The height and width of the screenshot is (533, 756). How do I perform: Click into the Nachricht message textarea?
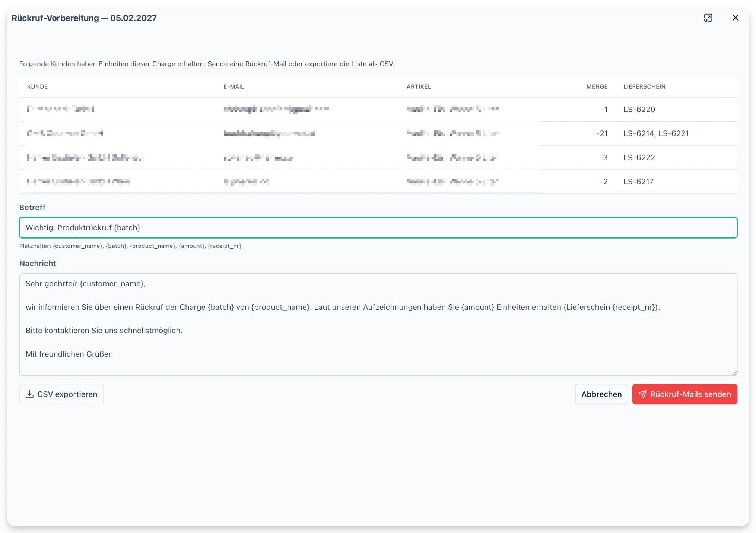tap(378, 324)
